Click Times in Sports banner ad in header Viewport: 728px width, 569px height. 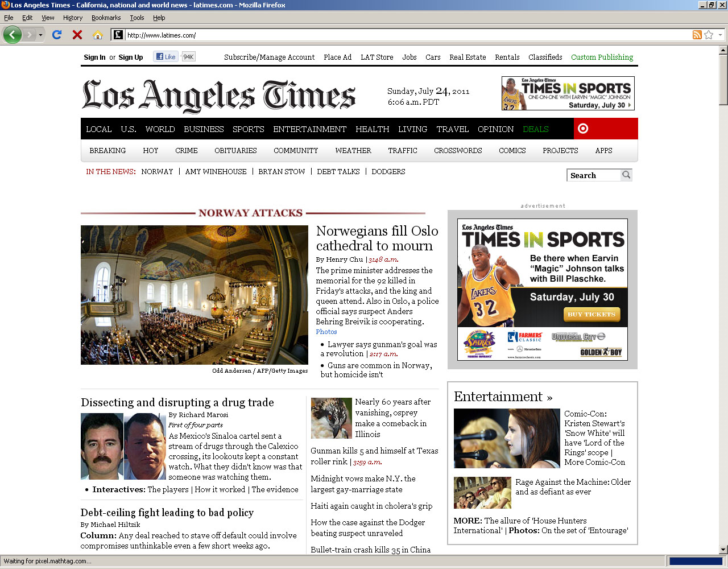[x=568, y=93]
